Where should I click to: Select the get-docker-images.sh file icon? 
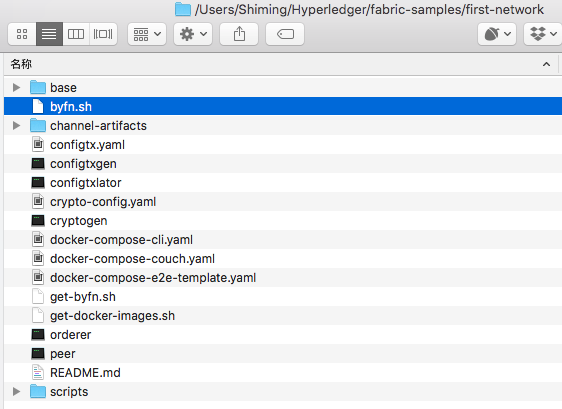(38, 315)
